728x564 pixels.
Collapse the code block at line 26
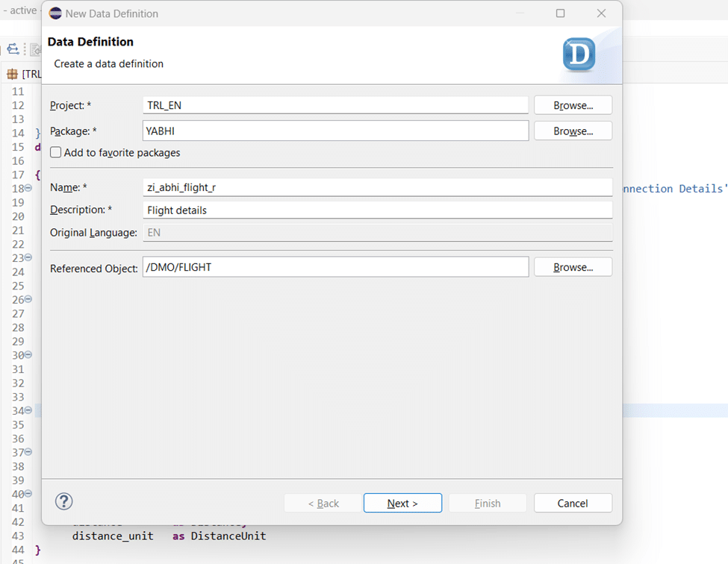(x=28, y=299)
